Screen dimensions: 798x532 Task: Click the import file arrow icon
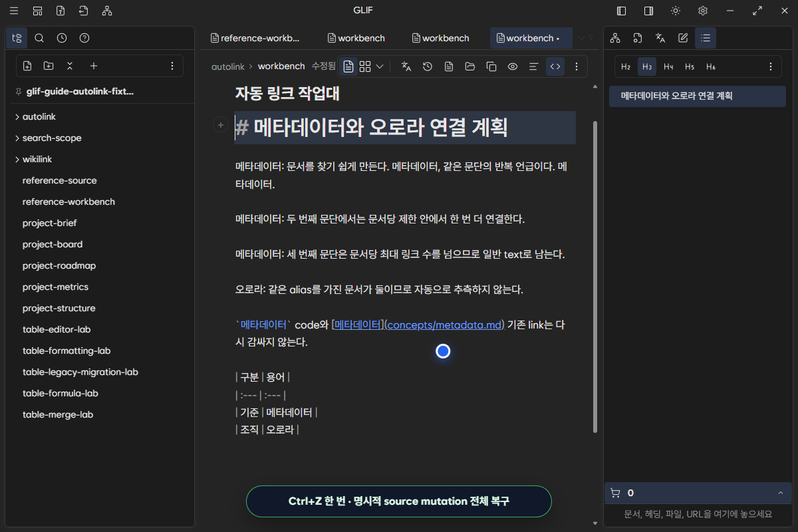click(x=83, y=11)
